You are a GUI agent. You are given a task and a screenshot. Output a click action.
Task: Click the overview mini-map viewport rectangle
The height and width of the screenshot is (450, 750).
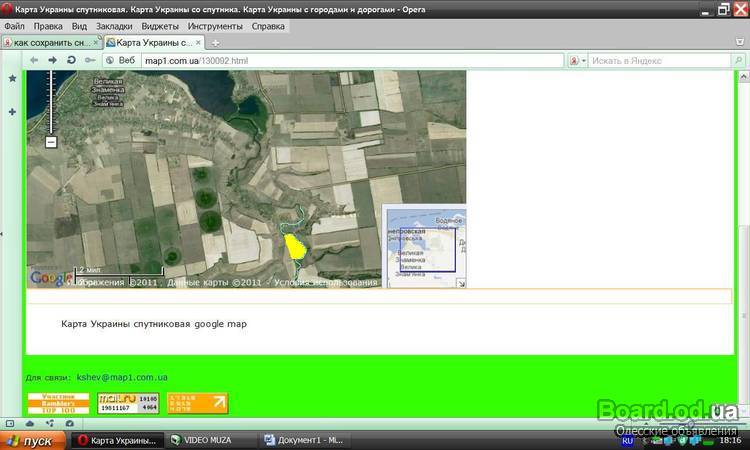428,250
